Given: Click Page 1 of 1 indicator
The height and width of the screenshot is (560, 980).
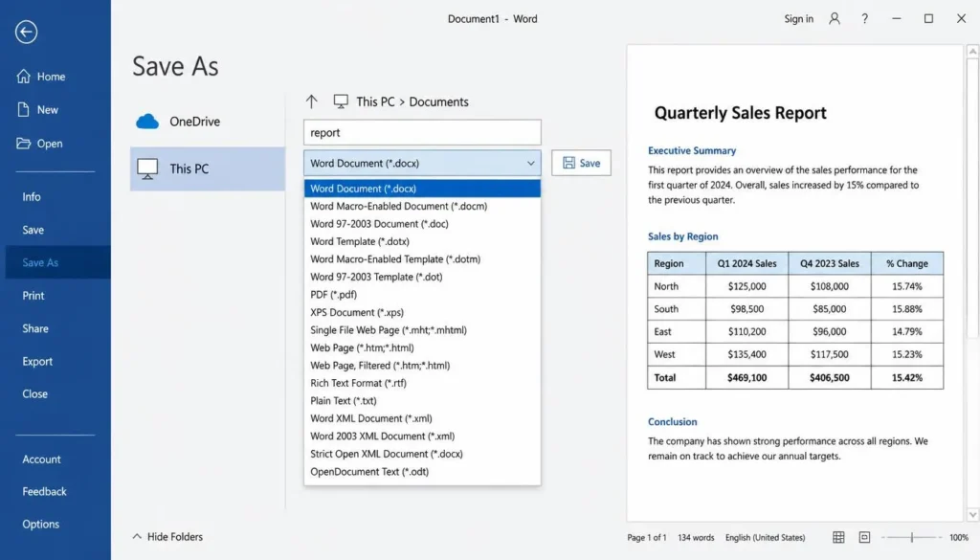Looking at the screenshot, I should click(x=646, y=537).
